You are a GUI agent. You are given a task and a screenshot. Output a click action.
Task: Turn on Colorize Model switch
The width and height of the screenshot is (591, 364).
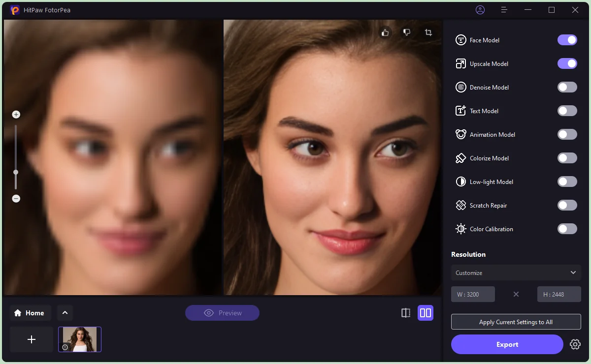pos(567,158)
